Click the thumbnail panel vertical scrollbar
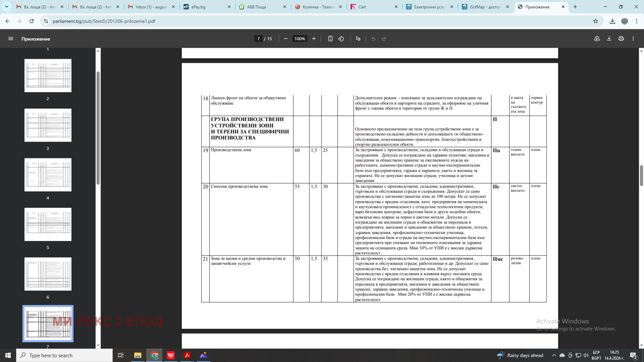The image size is (644, 362). point(98,129)
